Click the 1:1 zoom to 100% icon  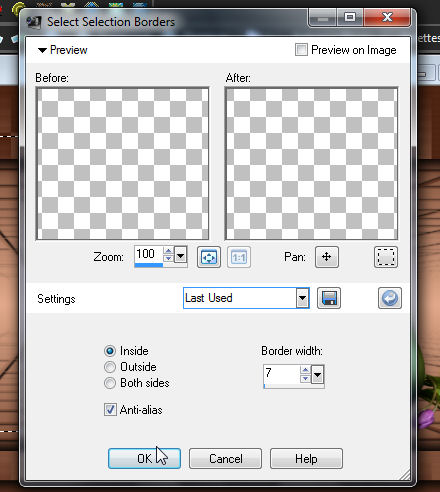coord(239,257)
